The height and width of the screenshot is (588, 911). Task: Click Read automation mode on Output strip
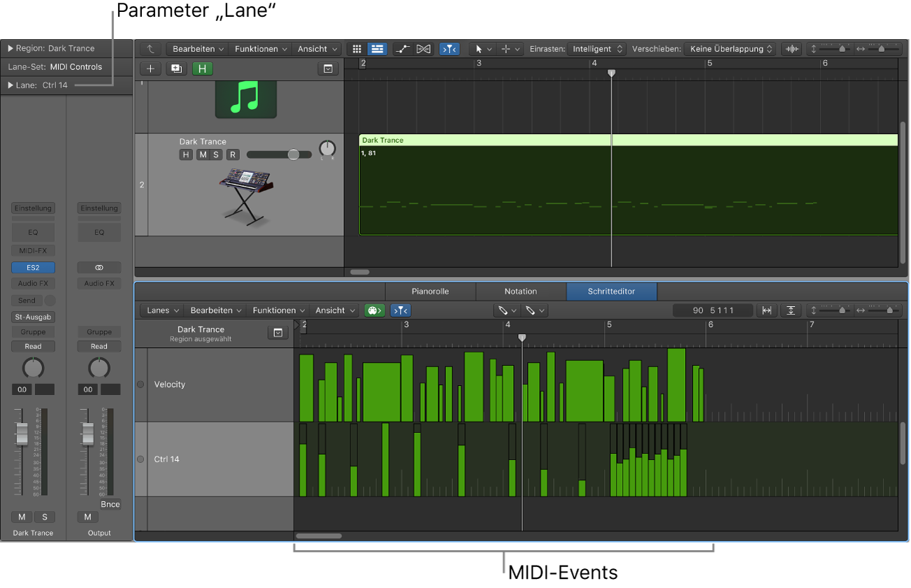pos(99,346)
